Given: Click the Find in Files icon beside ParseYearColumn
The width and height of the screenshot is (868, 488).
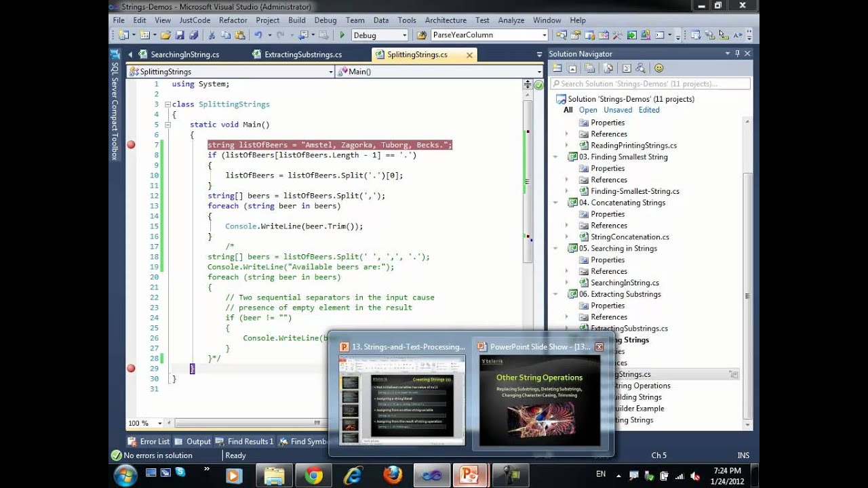Looking at the screenshot, I should tap(422, 35).
